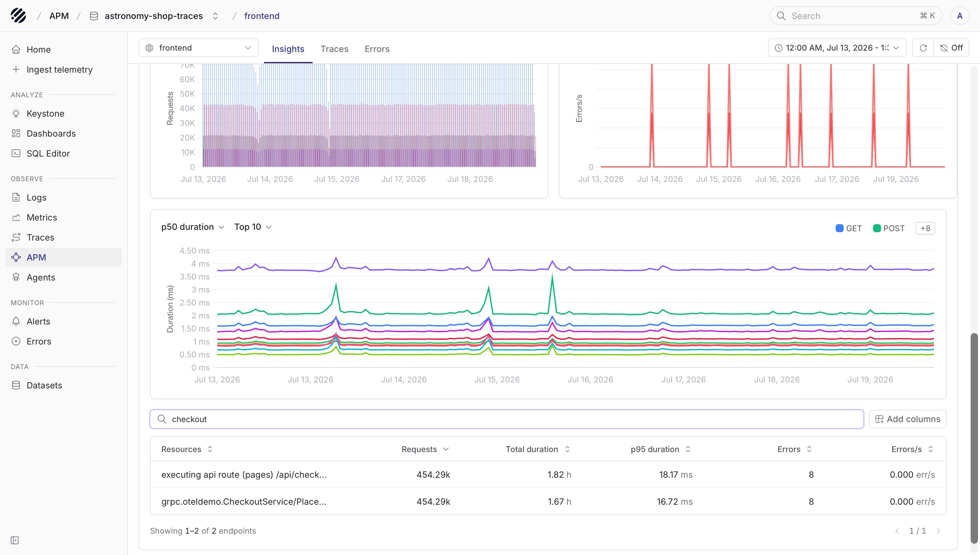Open Keystone lightbulb icon
980x555 pixels.
[x=16, y=114]
